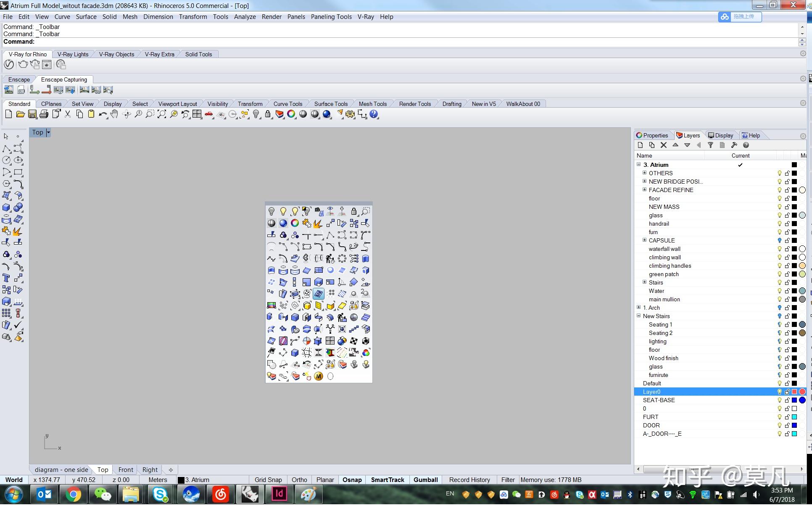
Task: Toggle Grid Snap in status bar
Action: click(268, 480)
